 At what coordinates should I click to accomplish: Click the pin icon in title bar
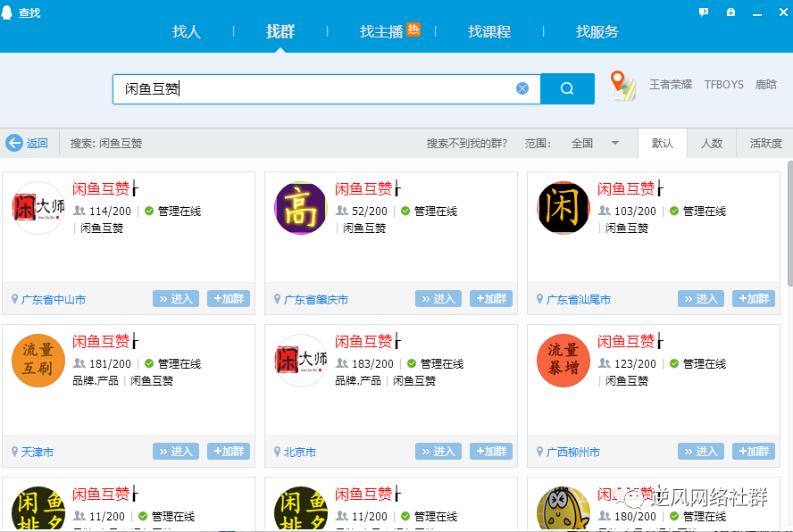click(x=730, y=12)
